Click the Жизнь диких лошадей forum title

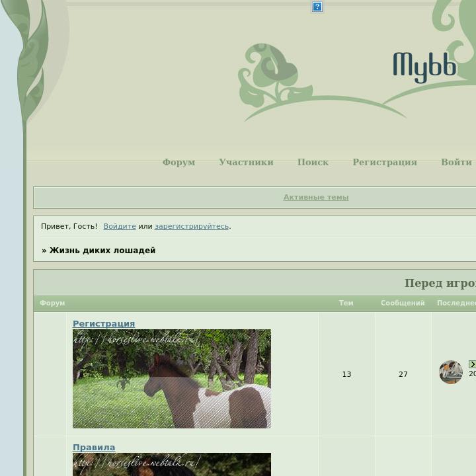click(x=102, y=251)
